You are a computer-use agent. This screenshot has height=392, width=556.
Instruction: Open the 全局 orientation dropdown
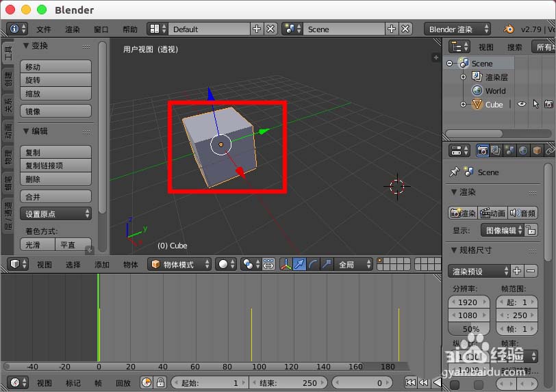353,264
